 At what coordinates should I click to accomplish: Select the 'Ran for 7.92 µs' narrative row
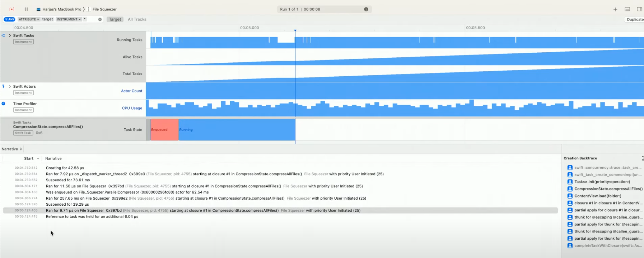click(280, 174)
